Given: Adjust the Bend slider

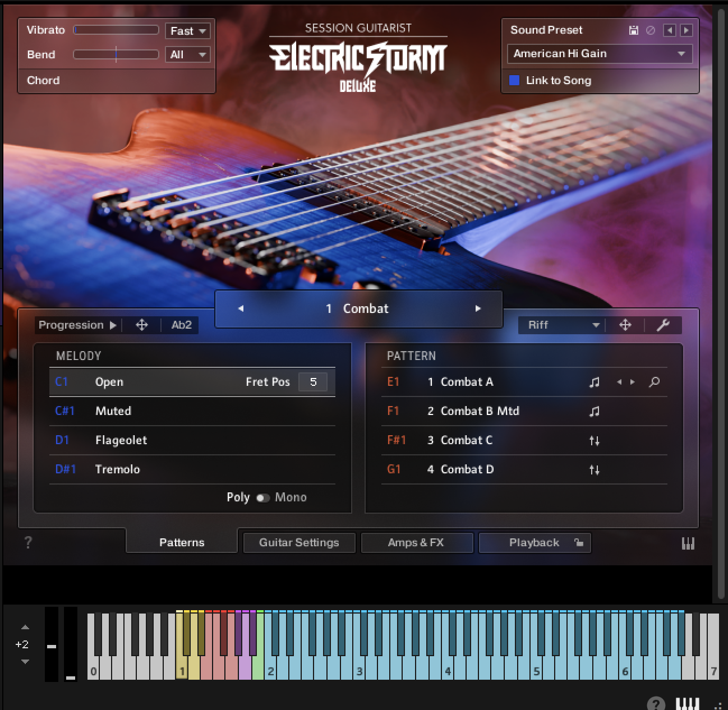Looking at the screenshot, I should click(116, 54).
